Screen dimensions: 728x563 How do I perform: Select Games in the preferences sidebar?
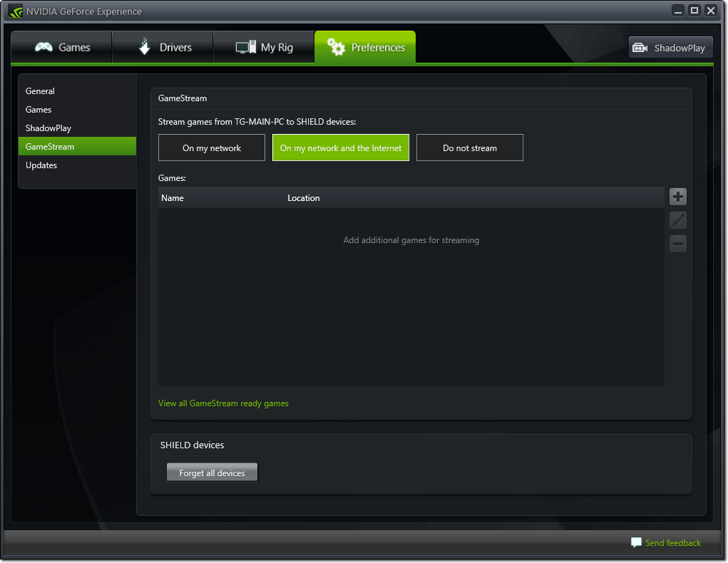77,110
